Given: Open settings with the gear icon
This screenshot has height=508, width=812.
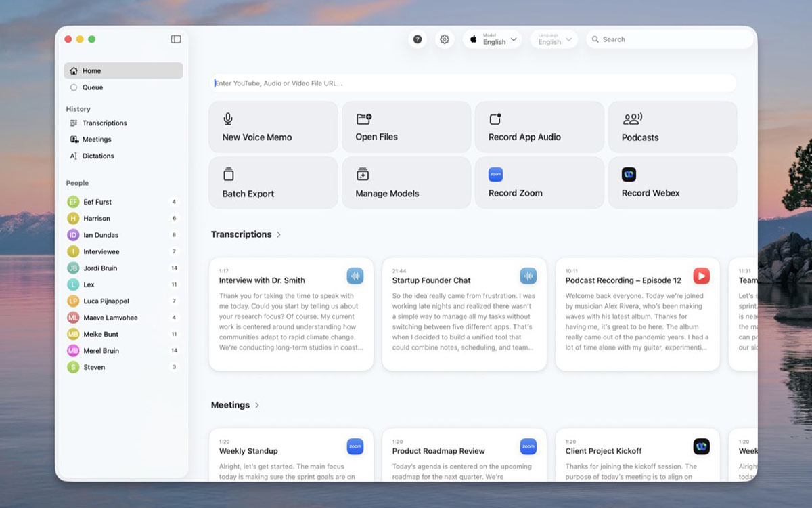Looking at the screenshot, I should point(445,39).
